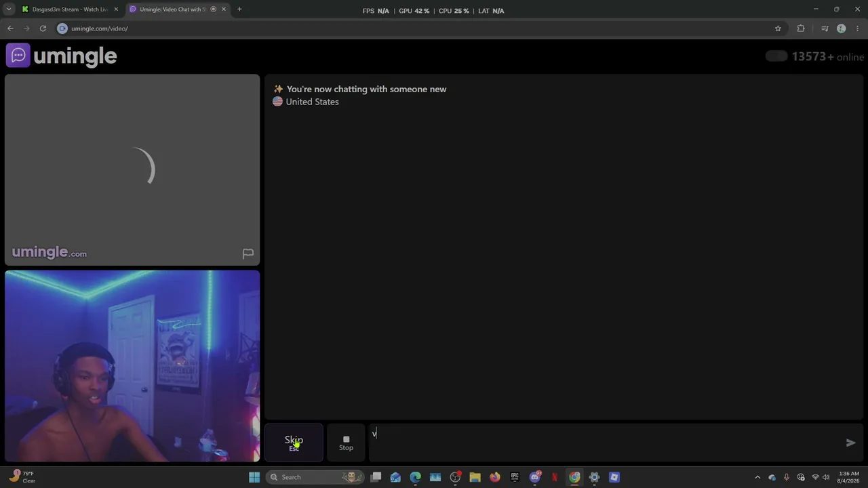Toggle the switch beside the online count
The image size is (868, 488).
776,56
